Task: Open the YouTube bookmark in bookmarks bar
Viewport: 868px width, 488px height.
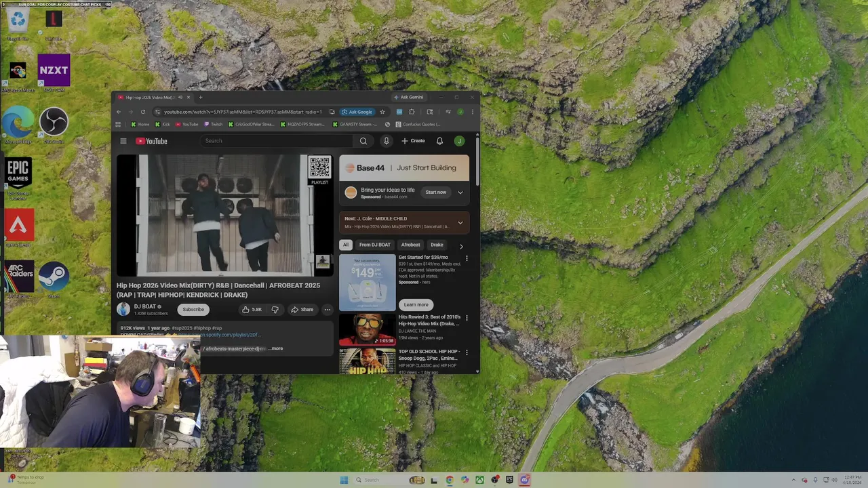Action: 186,124
